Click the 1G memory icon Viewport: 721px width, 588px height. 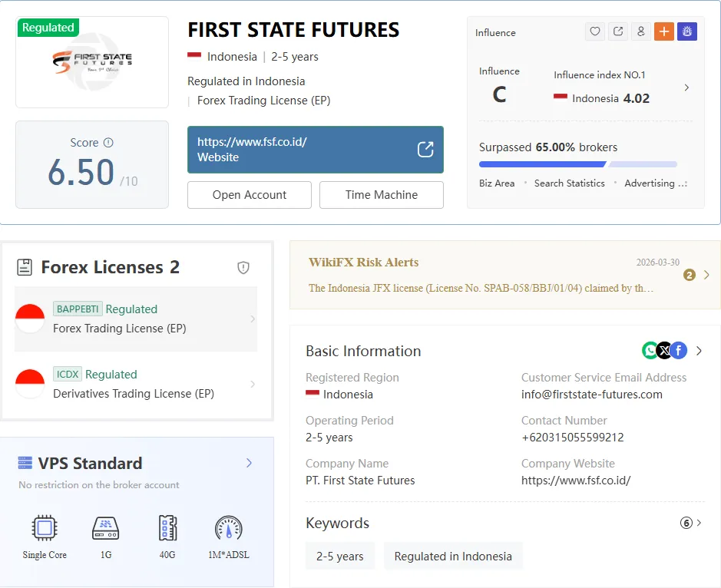click(106, 528)
